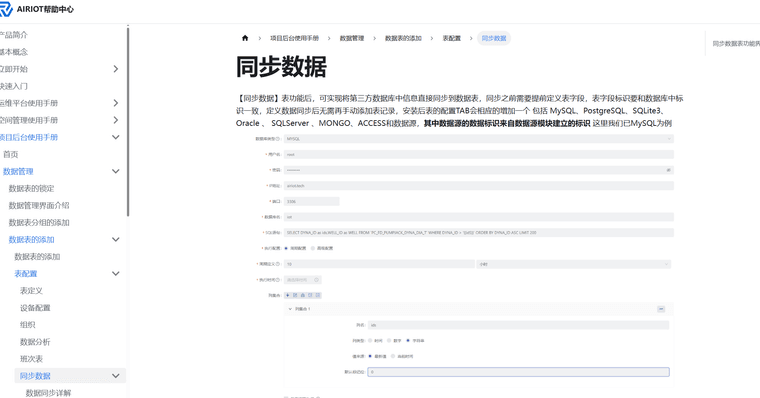Click 表配置 in the breadcrumb
This screenshot has width=760, height=398.
click(x=451, y=38)
